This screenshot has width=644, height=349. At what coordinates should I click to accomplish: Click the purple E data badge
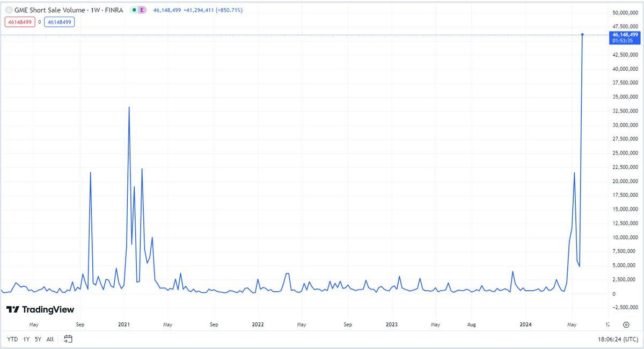pos(142,10)
